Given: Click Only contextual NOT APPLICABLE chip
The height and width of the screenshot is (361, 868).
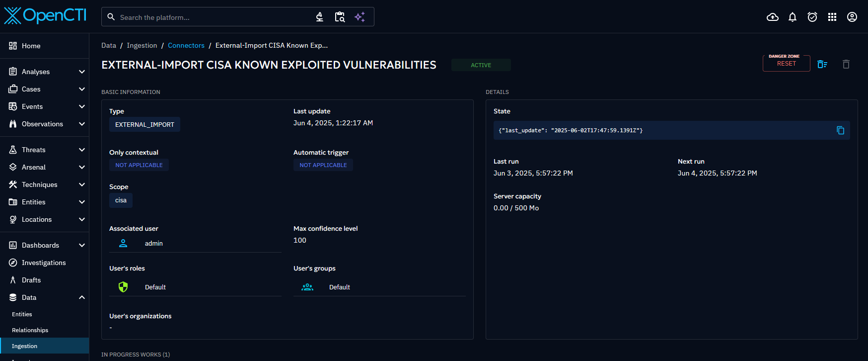Looking at the screenshot, I should 139,165.
